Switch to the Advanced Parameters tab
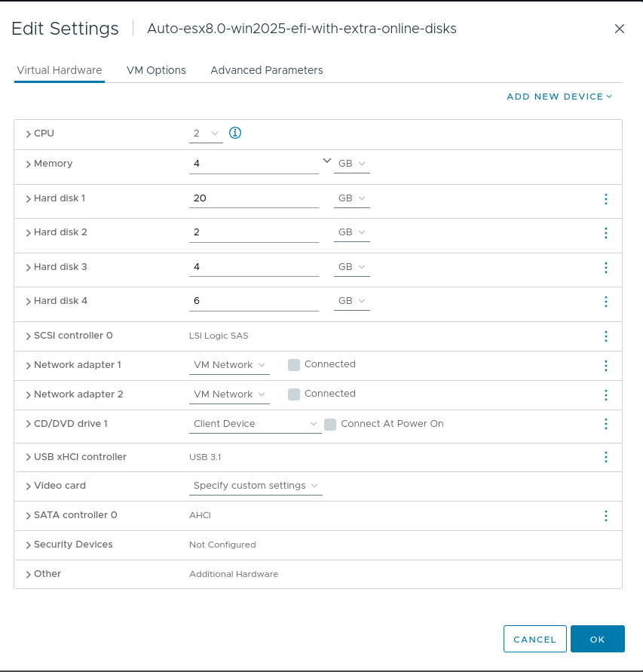Screen dimensions: 643x672 266,70
